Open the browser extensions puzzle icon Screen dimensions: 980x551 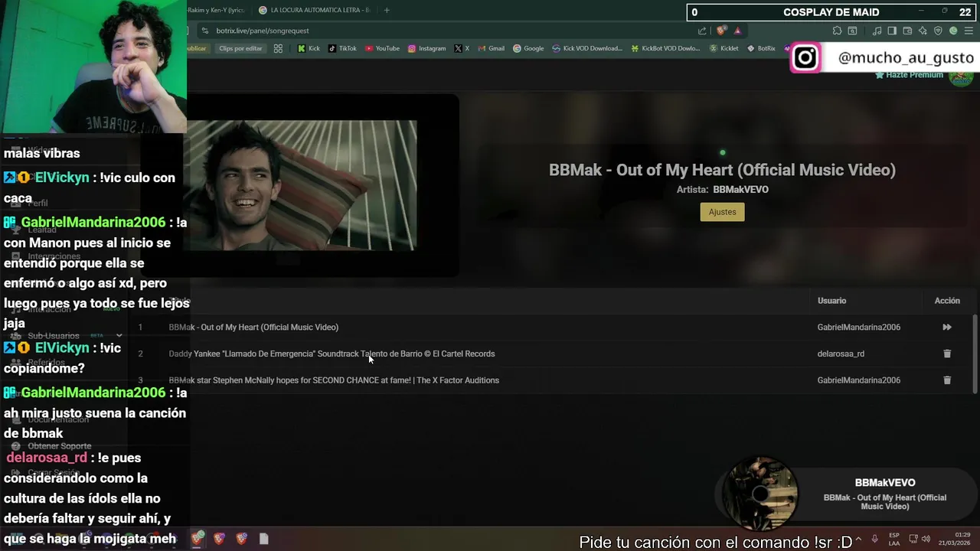pos(837,31)
